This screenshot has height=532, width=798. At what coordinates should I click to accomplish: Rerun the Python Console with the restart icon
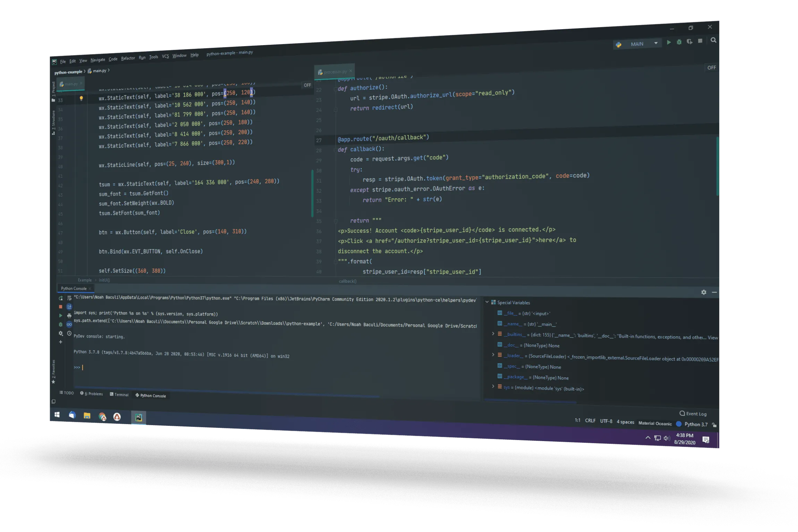coord(60,298)
